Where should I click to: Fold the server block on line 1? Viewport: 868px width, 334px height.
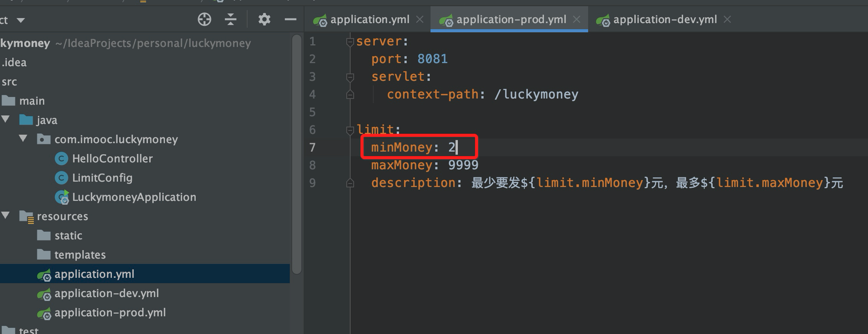click(x=350, y=42)
